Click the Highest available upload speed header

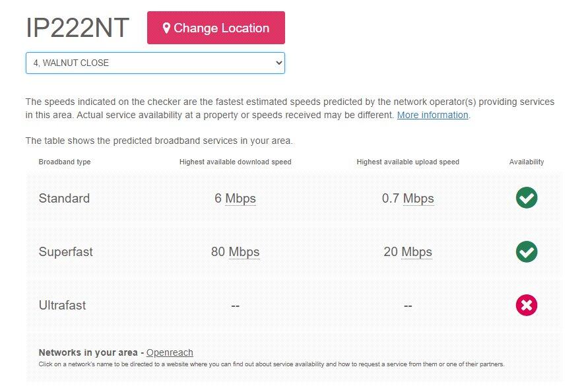pyautogui.click(x=408, y=162)
